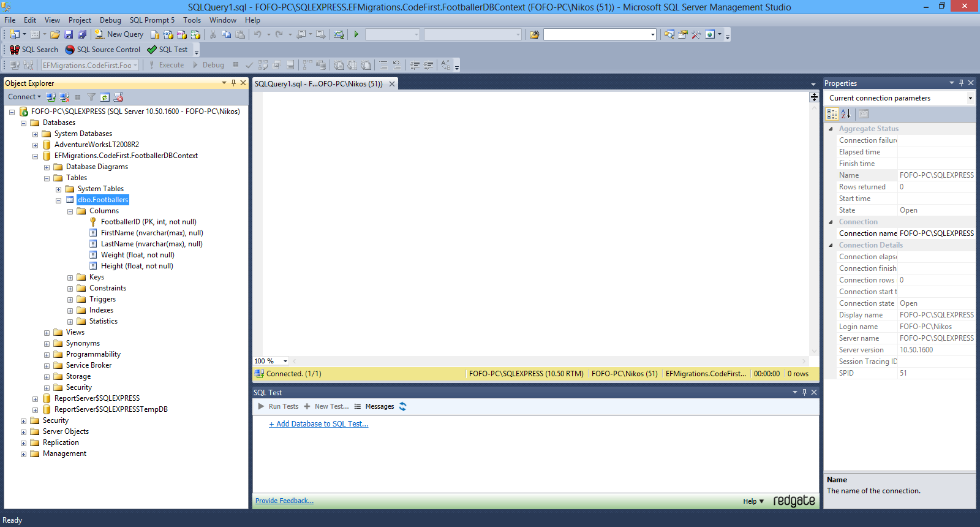
Task: Toggle Alphabetical sort in Properties panel
Action: [846, 114]
